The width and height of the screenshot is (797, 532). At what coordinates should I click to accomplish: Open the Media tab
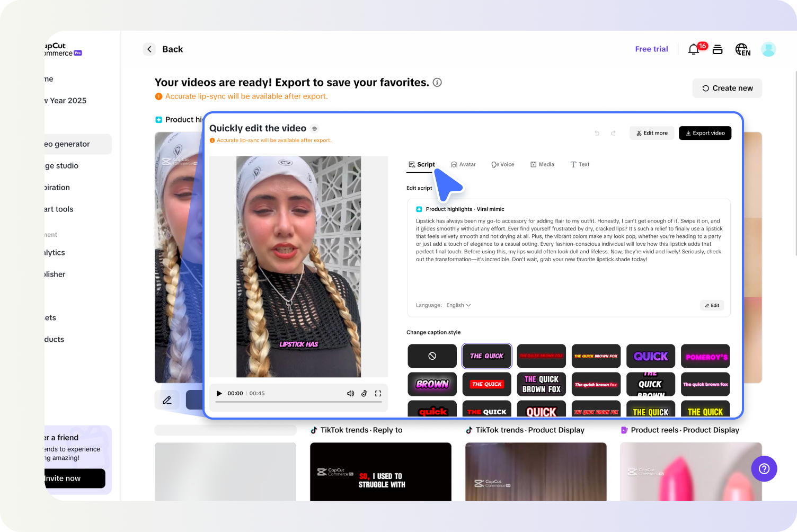(x=542, y=164)
